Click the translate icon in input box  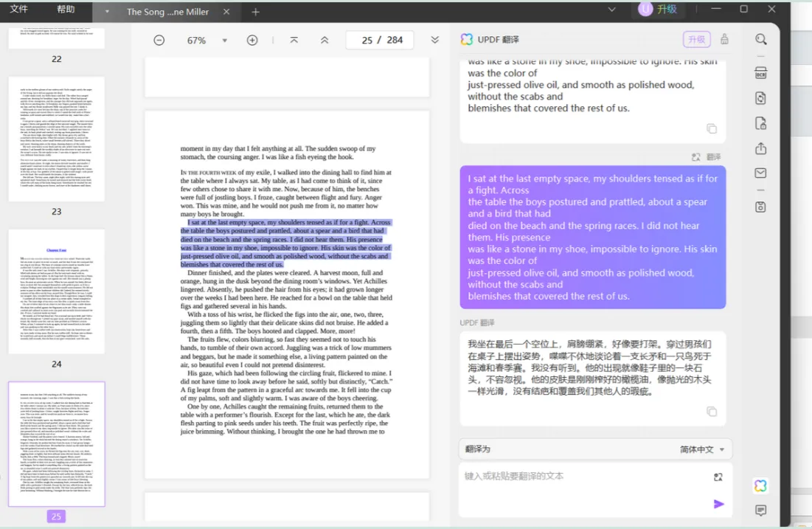718,477
